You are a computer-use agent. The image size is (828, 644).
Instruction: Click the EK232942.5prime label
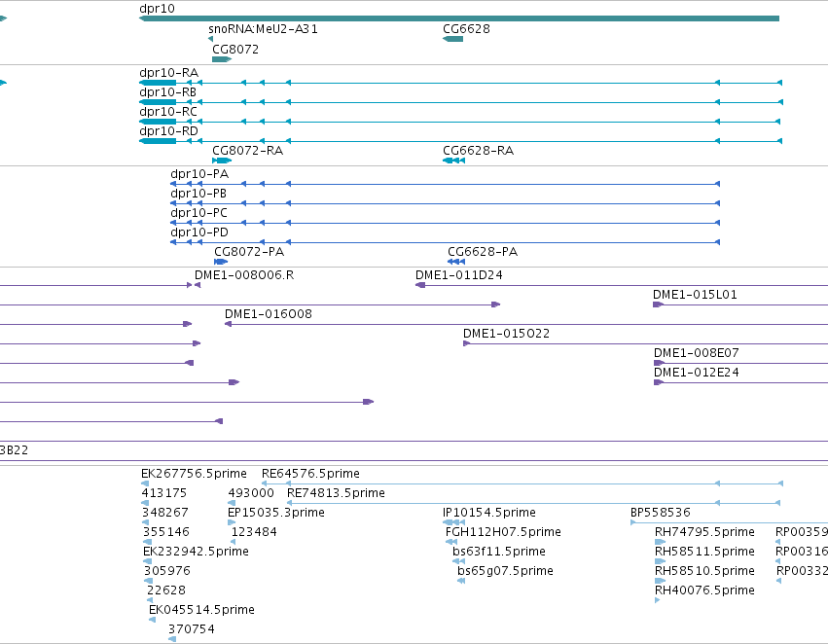[x=196, y=552]
